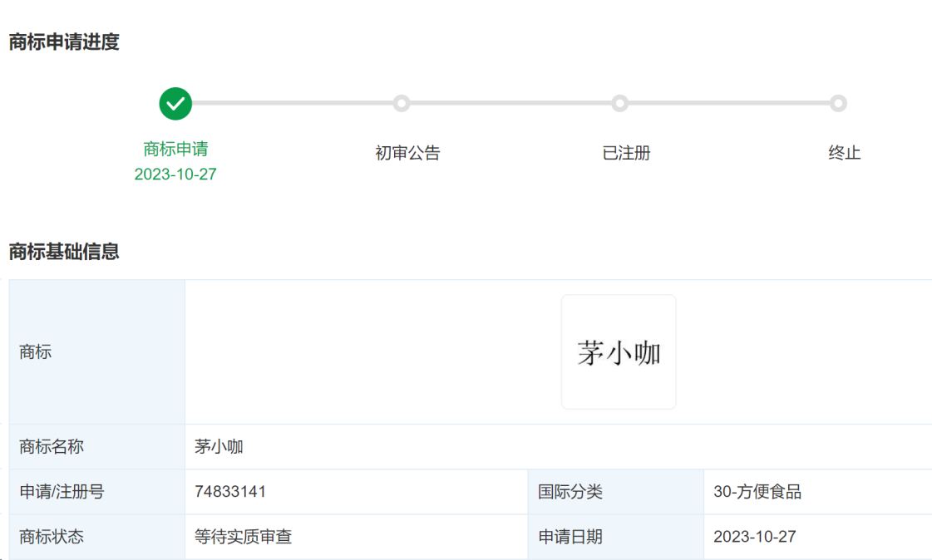The width and height of the screenshot is (932, 560).
Task: Click the 初审公告 step circle marker
Action: click(x=402, y=103)
